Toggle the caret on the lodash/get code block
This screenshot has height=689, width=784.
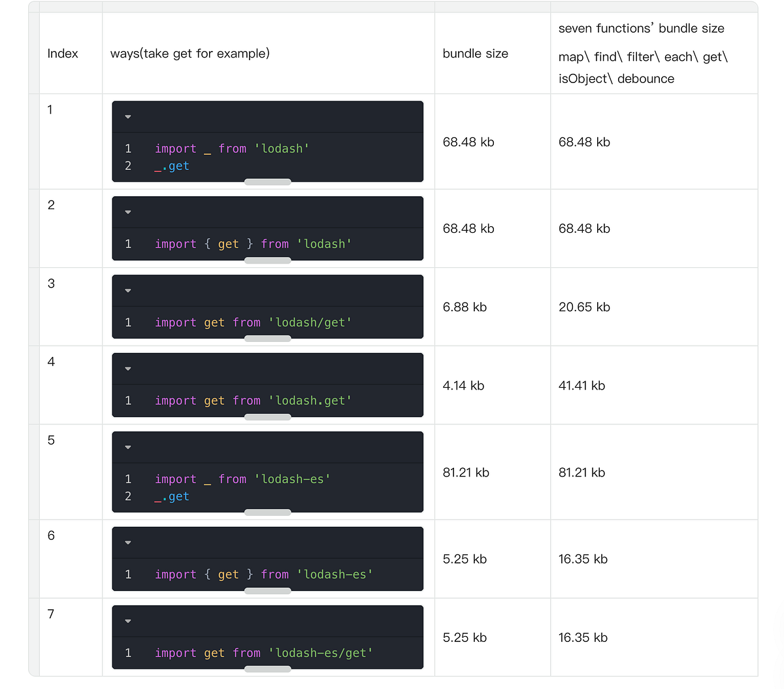(x=128, y=290)
